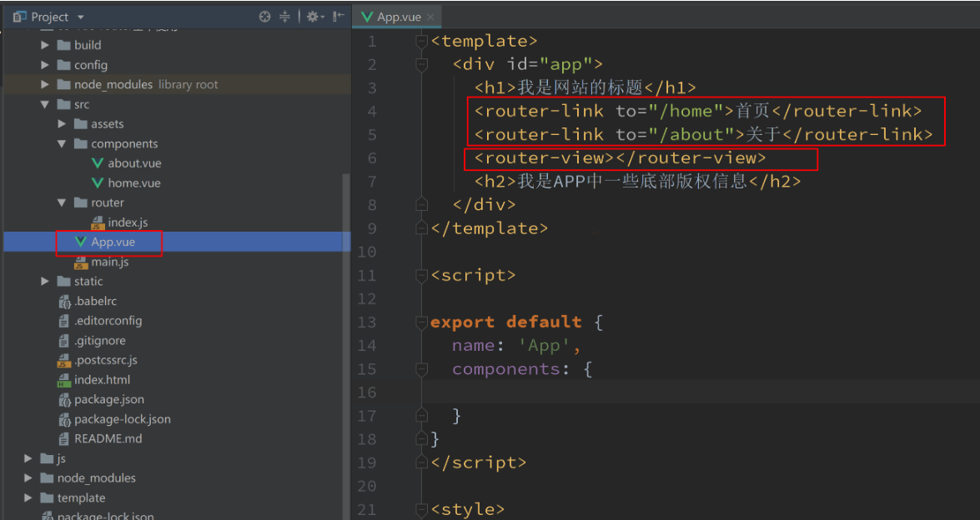980x520 pixels.
Task: Open the project panel settings gear
Action: (x=314, y=17)
